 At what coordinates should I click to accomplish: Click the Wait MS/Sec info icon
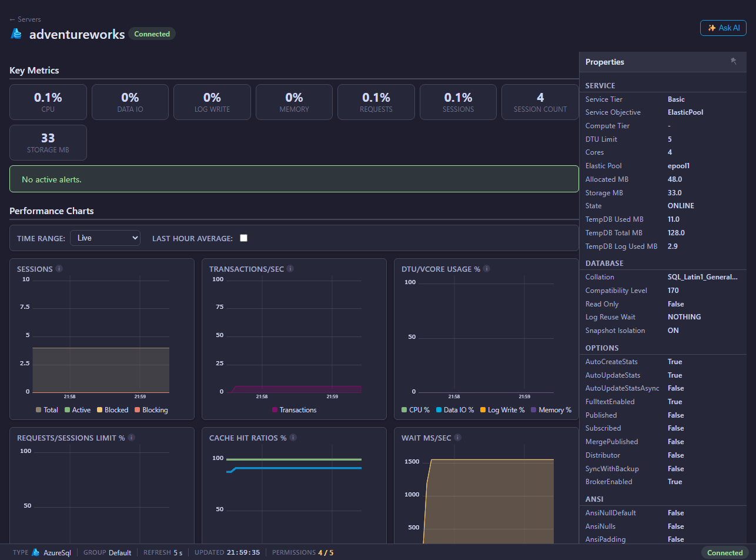[x=457, y=438]
